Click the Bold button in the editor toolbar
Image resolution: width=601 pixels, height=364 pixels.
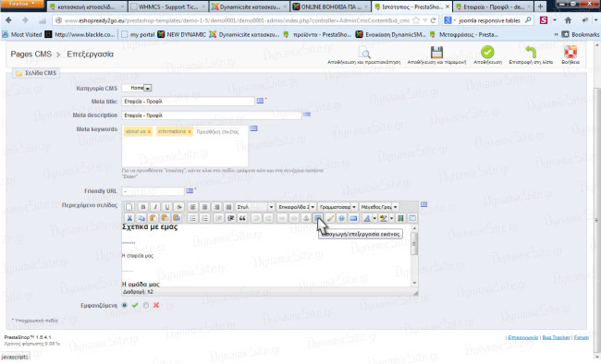click(x=143, y=207)
